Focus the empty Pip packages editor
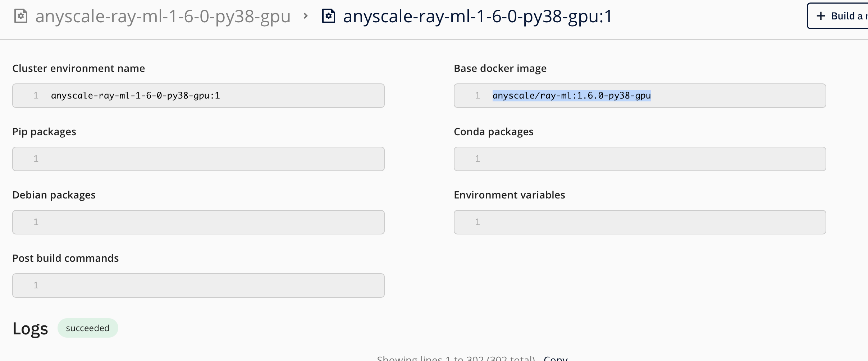Viewport: 868px width, 361px height. tap(198, 159)
